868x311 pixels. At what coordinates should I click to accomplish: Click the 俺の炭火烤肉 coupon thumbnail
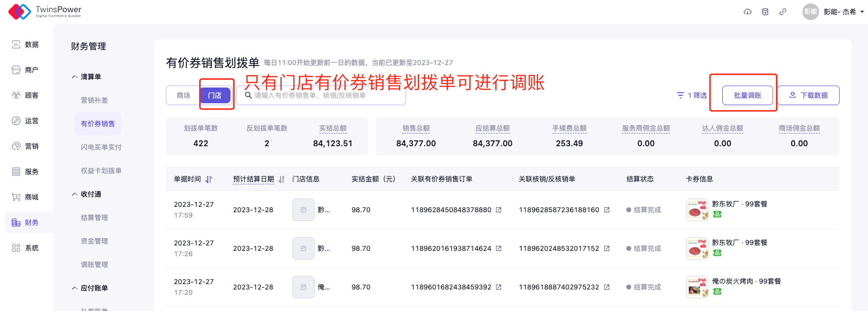(697, 287)
